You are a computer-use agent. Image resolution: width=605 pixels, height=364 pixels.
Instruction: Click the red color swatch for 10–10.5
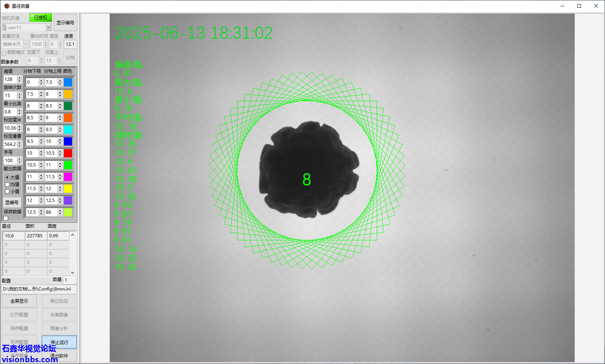tap(68, 153)
